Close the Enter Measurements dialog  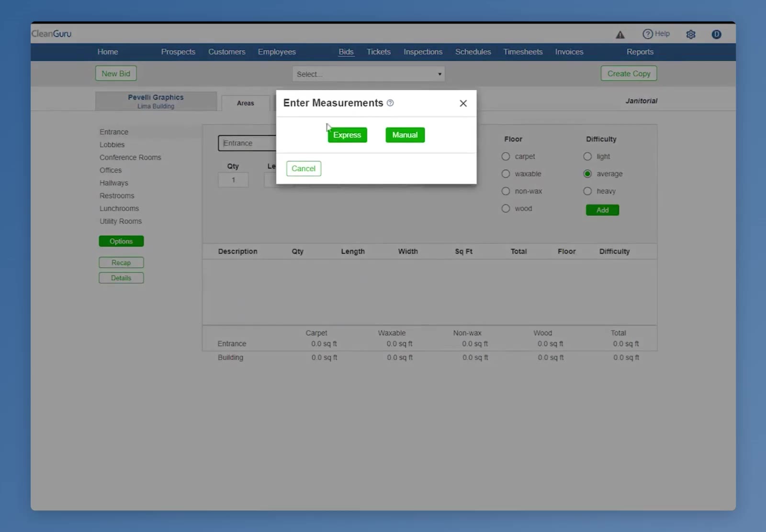point(463,103)
